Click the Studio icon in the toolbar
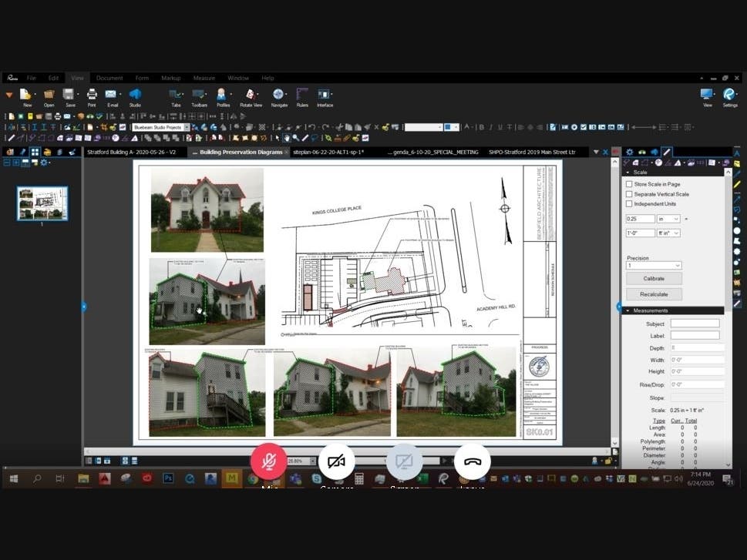The width and height of the screenshot is (747, 560). [x=135, y=96]
